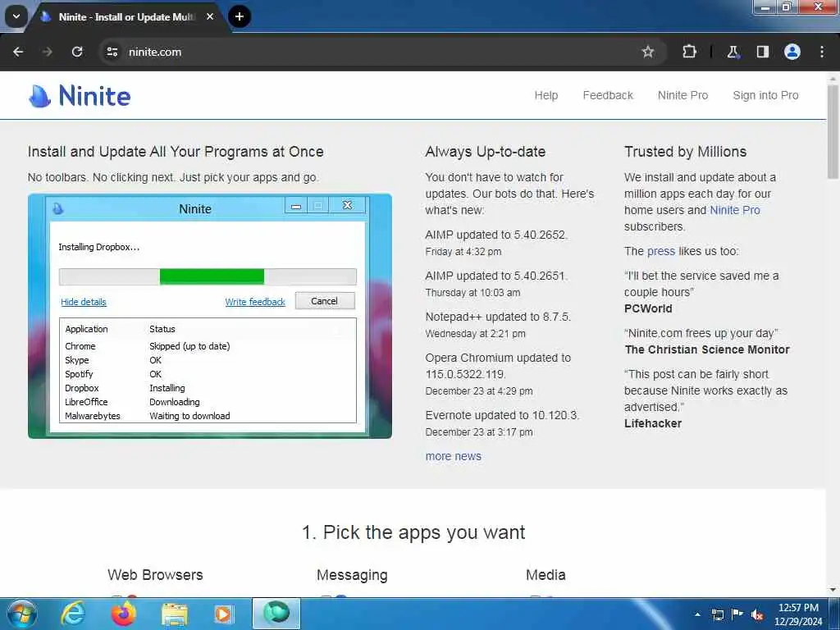Open the taskbar clock showing 12:57 PM

pos(798,614)
